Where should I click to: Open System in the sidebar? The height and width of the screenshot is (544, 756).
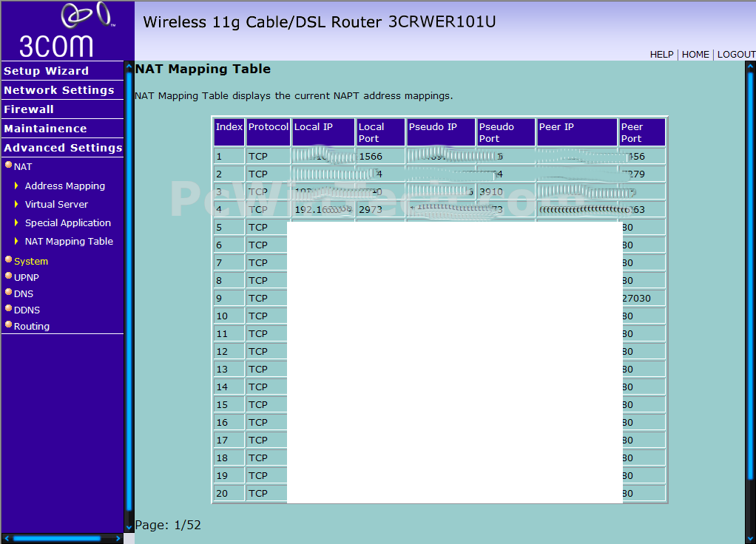(x=31, y=261)
